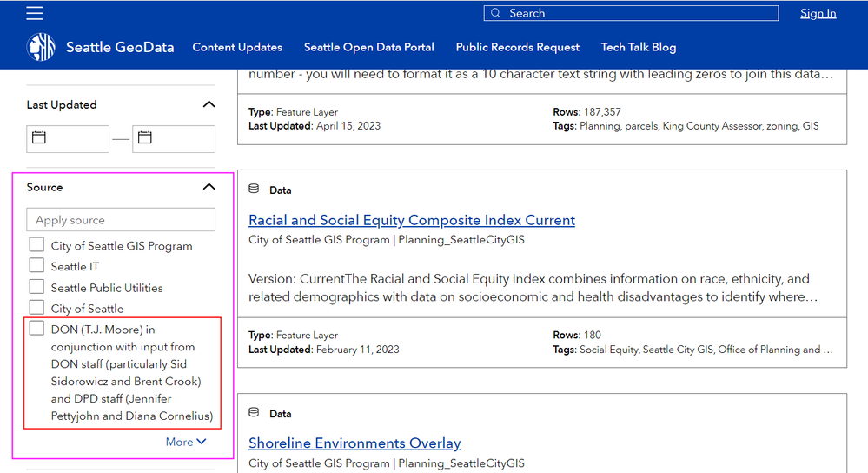Go to Seattle Open Data Portal

click(369, 47)
